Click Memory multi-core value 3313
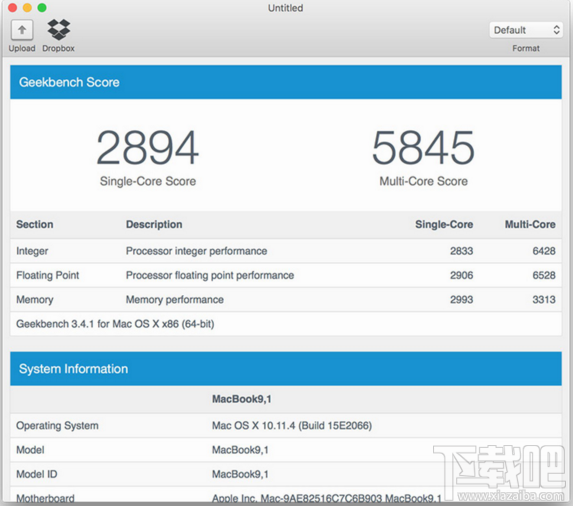This screenshot has height=506, width=573. point(544,300)
